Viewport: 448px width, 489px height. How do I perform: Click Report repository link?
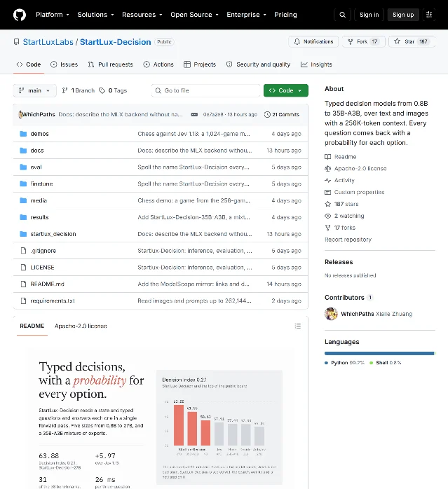(348, 240)
